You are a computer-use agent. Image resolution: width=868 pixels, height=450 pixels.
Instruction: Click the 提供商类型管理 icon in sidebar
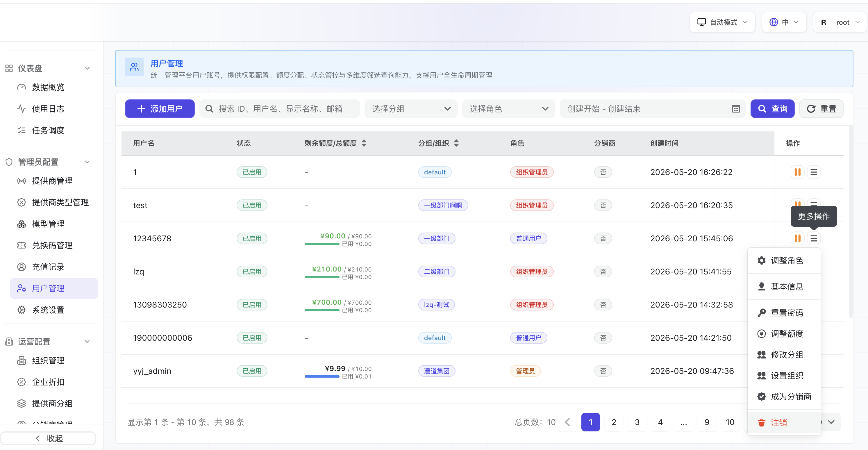21,202
